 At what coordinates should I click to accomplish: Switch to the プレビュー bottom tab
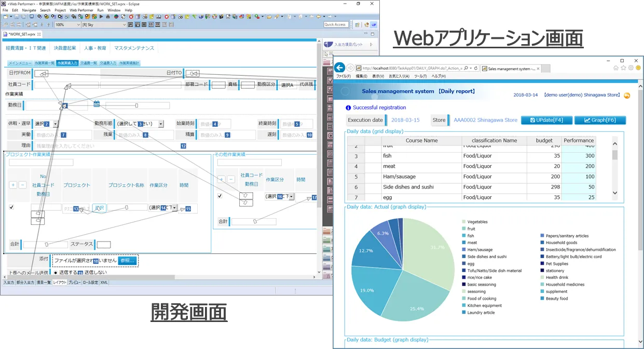(x=74, y=283)
